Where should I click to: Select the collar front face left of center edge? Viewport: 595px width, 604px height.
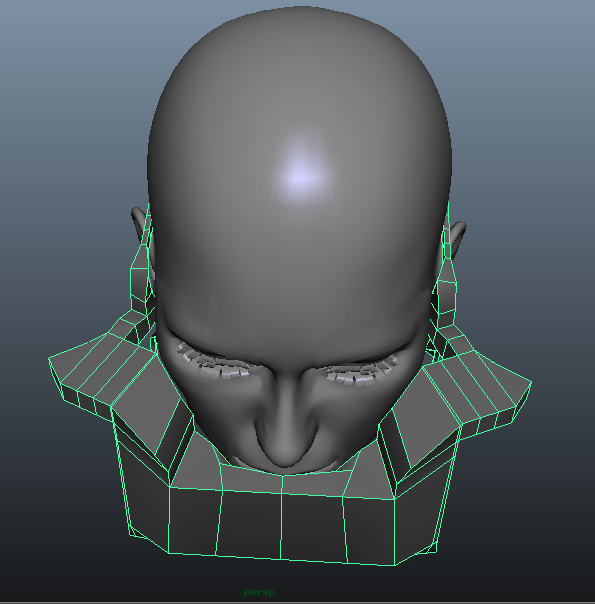(x=250, y=523)
